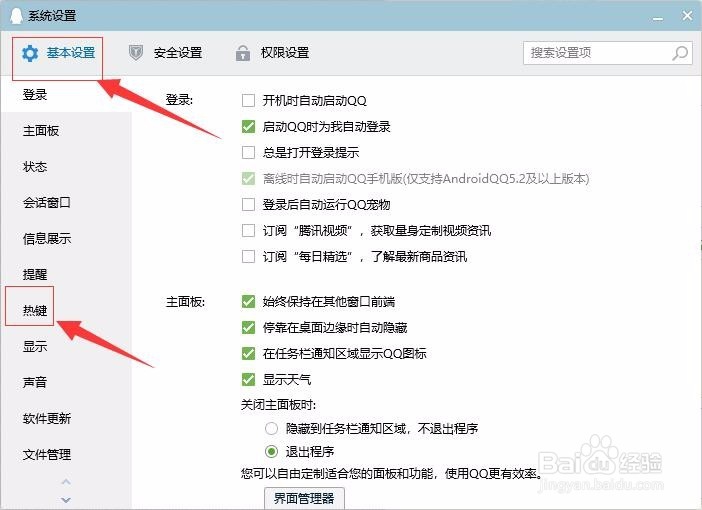Screen dimensions: 702x510
Task: Open 显示 settings in the sidebar
Action: tap(35, 347)
